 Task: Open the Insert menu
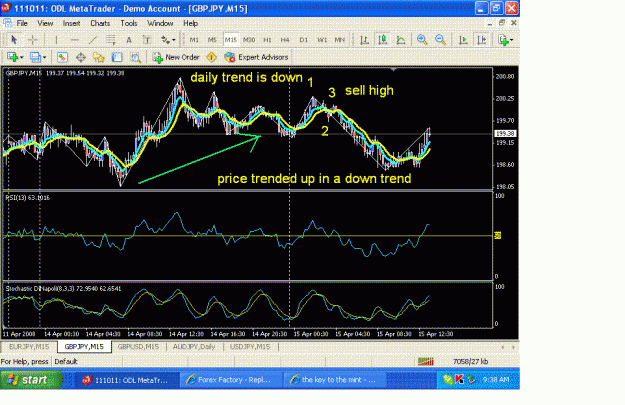pyautogui.click(x=71, y=24)
